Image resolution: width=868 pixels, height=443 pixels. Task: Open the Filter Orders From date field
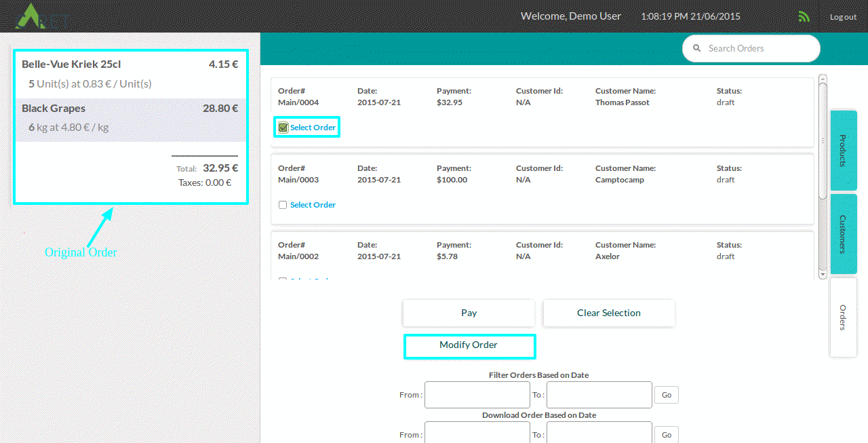point(477,395)
